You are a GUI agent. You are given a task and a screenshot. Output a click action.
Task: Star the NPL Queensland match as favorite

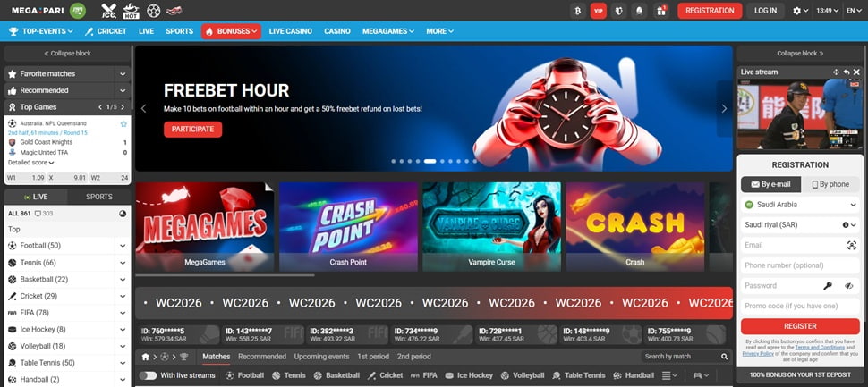123,124
